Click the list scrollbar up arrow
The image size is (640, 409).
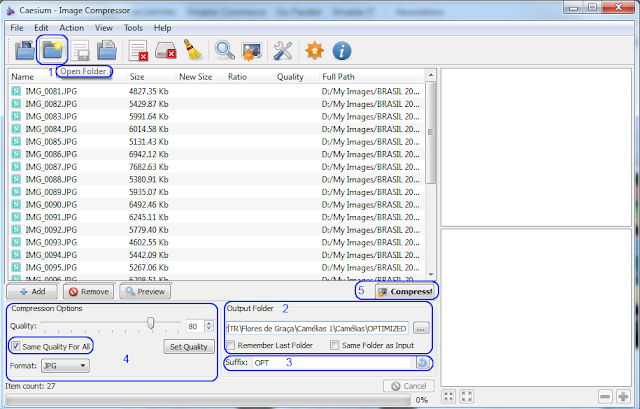(430, 75)
